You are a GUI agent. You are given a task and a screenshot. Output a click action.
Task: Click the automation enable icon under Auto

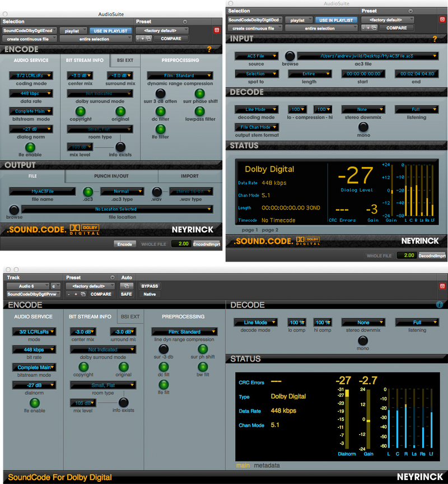click(127, 286)
